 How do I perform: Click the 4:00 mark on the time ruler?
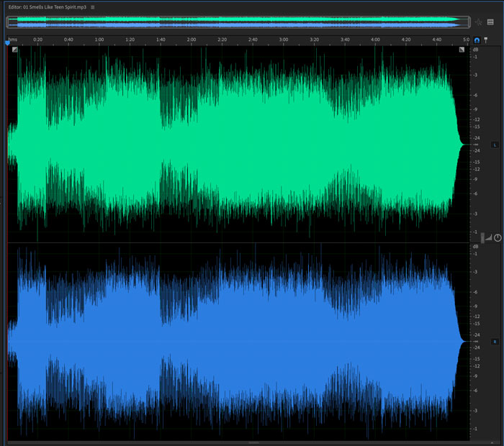pyautogui.click(x=375, y=40)
